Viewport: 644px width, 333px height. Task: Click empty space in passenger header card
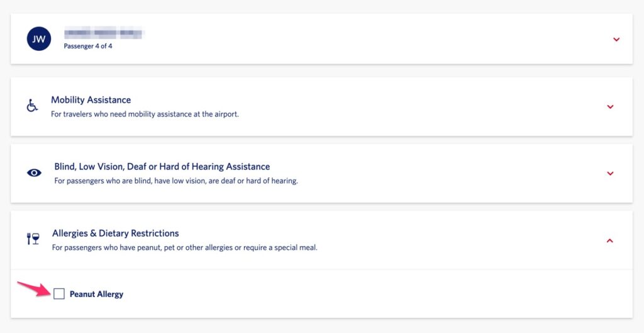(370, 39)
